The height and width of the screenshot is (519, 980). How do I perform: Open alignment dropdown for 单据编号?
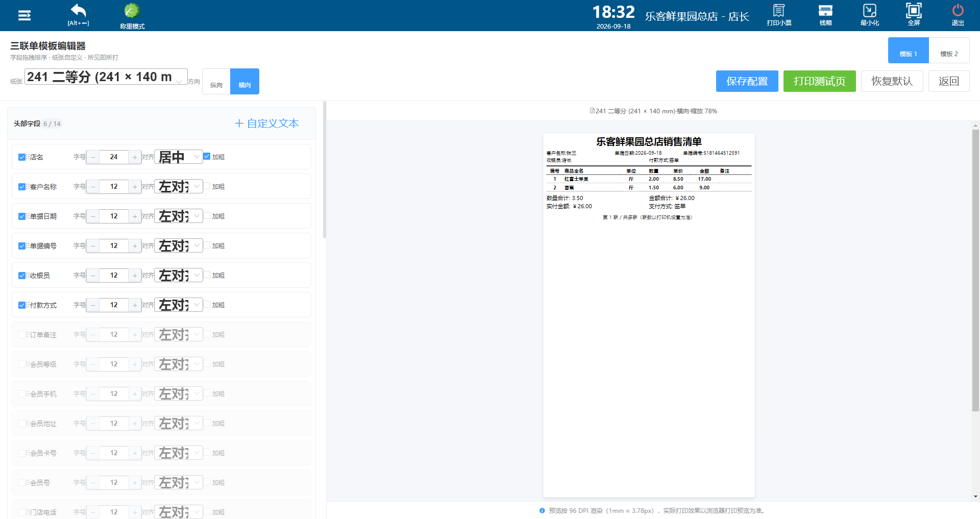[x=179, y=246]
